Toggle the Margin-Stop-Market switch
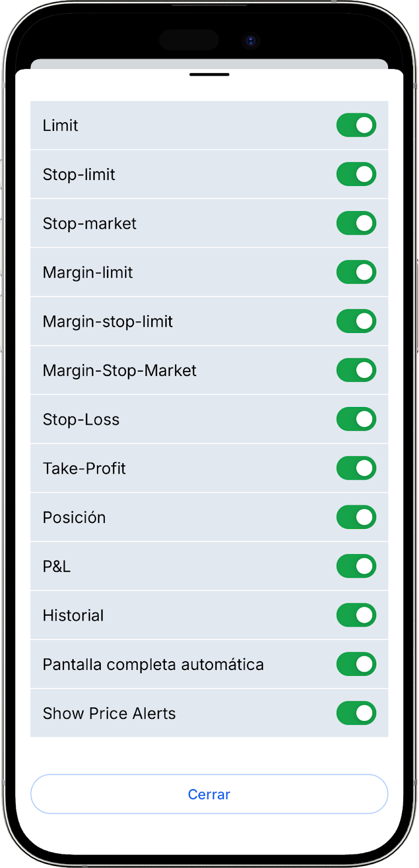This screenshot has width=419, height=868. click(x=356, y=370)
